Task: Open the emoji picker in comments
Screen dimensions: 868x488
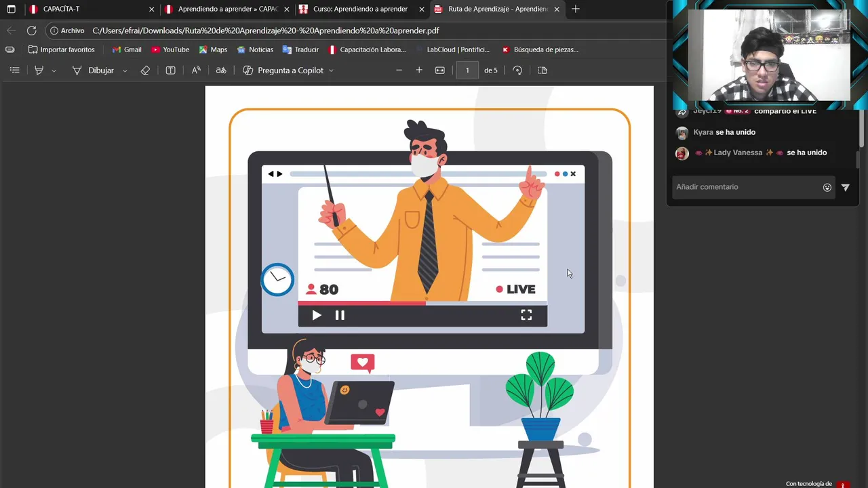Action: [827, 187]
